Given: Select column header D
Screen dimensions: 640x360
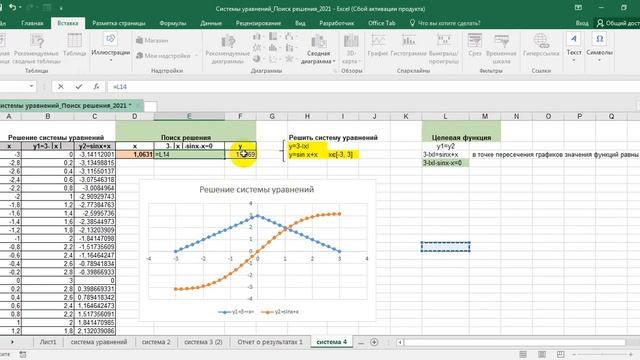Looking at the screenshot, I should [135, 116].
